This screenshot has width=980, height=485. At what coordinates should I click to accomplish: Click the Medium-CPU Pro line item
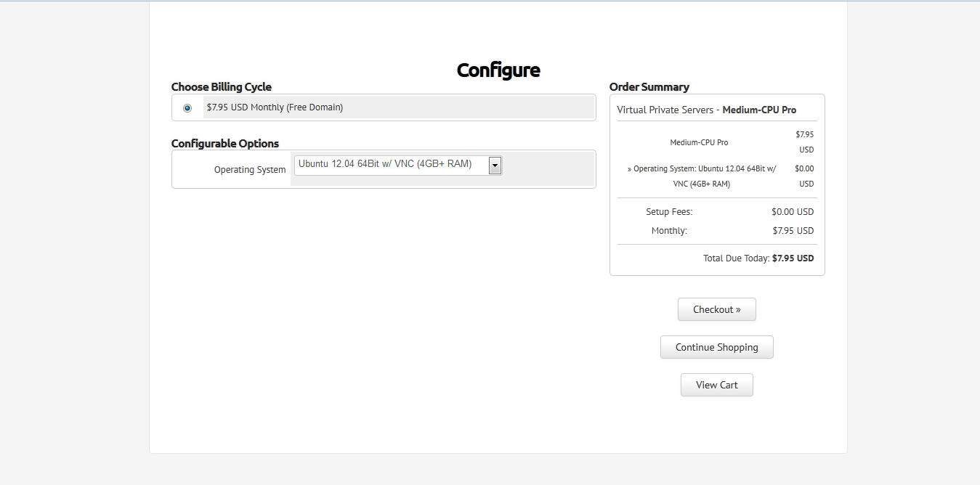click(x=699, y=142)
